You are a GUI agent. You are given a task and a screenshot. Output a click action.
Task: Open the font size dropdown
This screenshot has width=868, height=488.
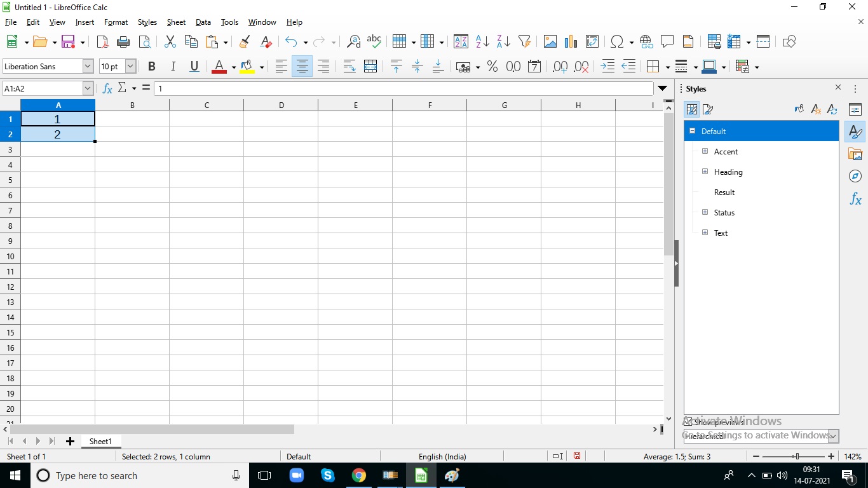tap(130, 66)
